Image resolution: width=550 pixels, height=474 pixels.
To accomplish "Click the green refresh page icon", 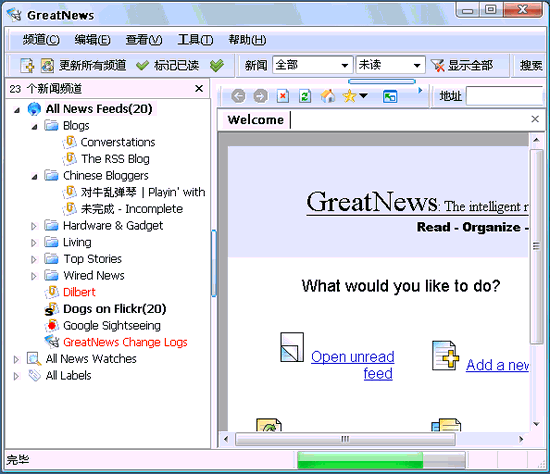I will 305,96.
